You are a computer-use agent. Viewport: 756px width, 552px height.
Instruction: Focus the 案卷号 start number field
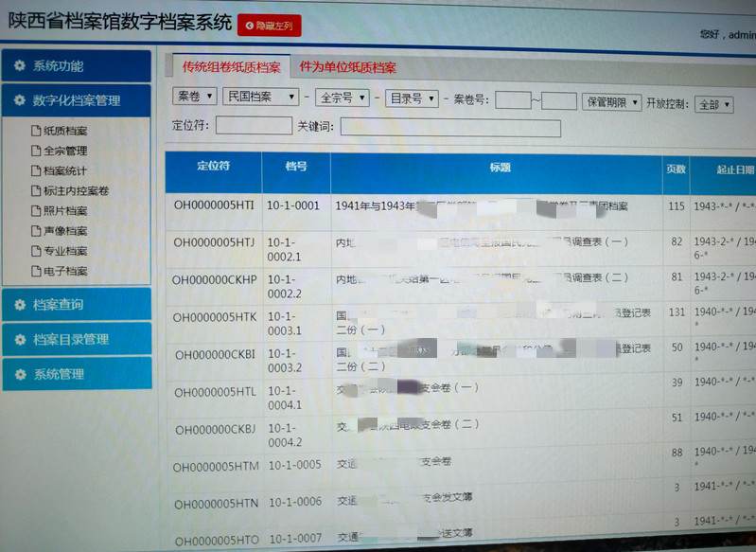coord(513,100)
